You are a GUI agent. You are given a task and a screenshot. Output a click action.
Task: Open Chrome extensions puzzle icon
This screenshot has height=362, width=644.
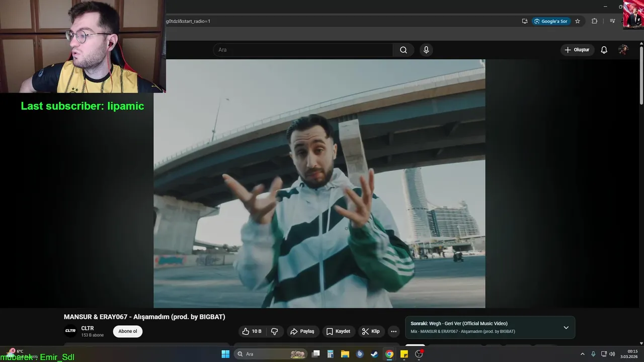coord(595,21)
